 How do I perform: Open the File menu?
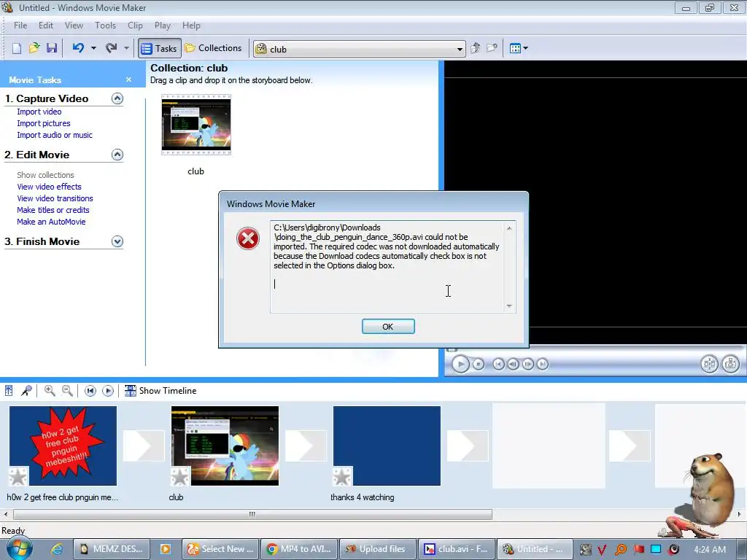[x=20, y=26]
